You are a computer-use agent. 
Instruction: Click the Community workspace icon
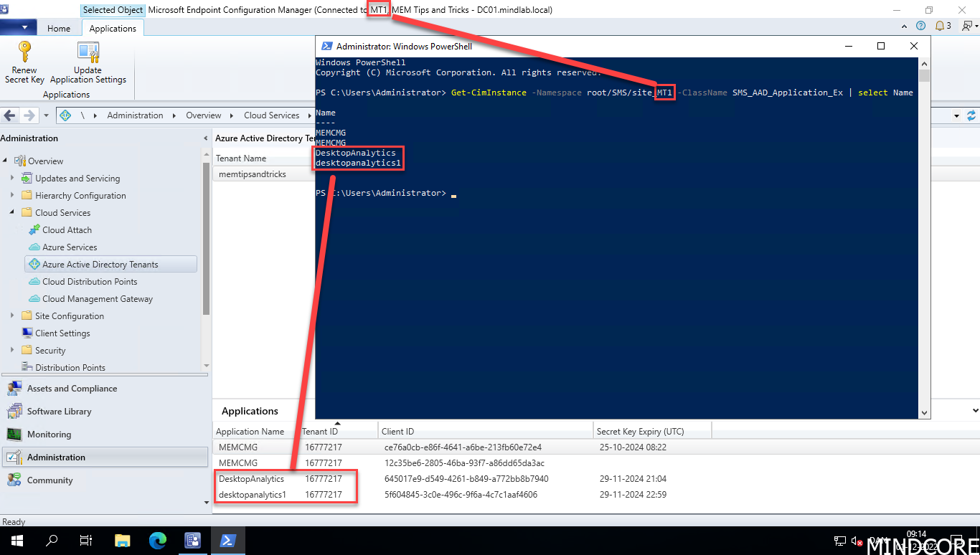point(14,480)
